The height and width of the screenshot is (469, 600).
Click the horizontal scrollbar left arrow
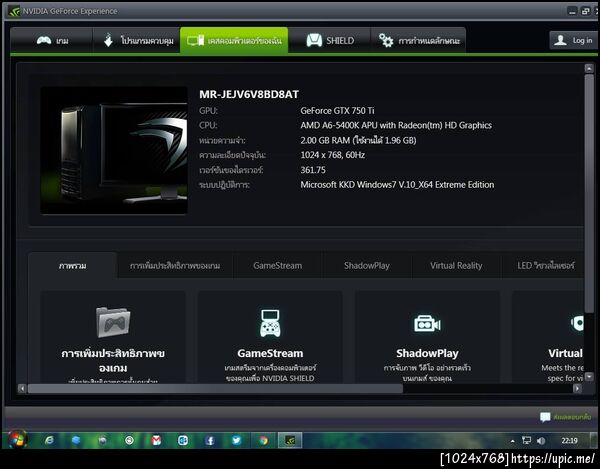(22, 389)
